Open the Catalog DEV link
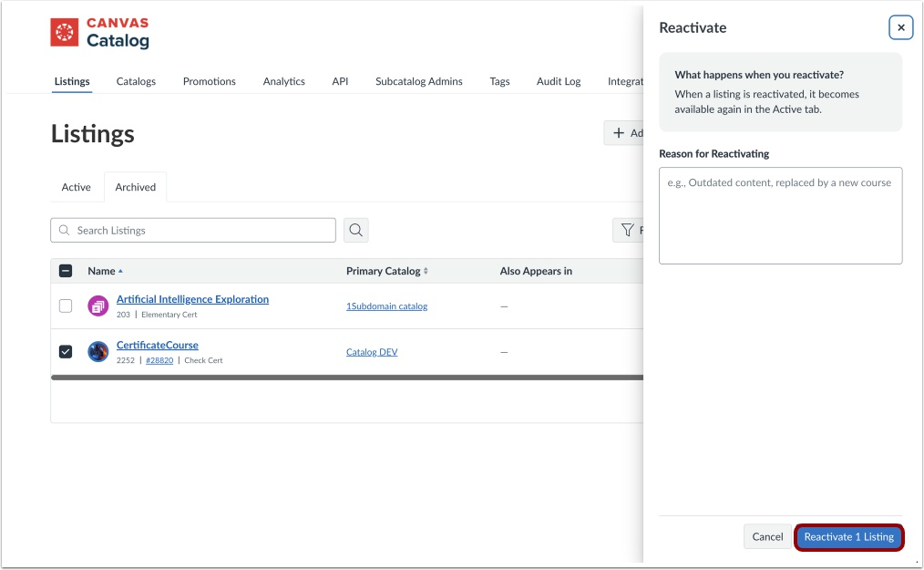924x570 pixels. pos(372,351)
